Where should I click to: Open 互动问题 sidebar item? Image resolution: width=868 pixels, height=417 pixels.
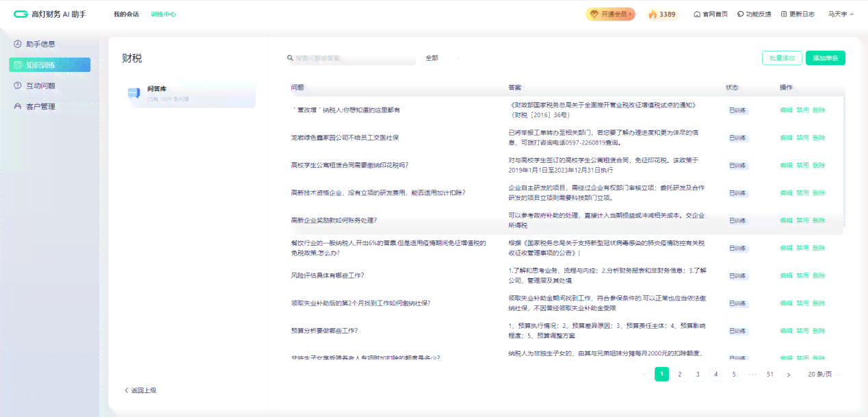coord(49,86)
